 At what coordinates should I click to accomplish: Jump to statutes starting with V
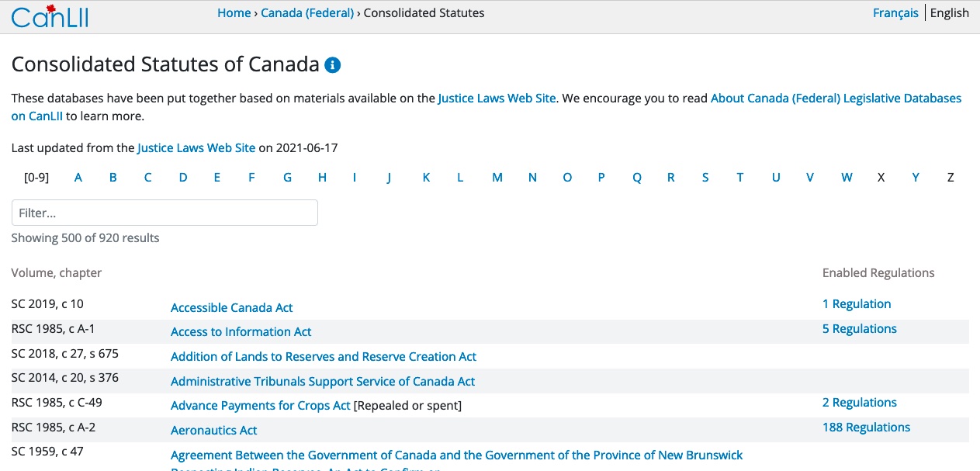pyautogui.click(x=810, y=178)
